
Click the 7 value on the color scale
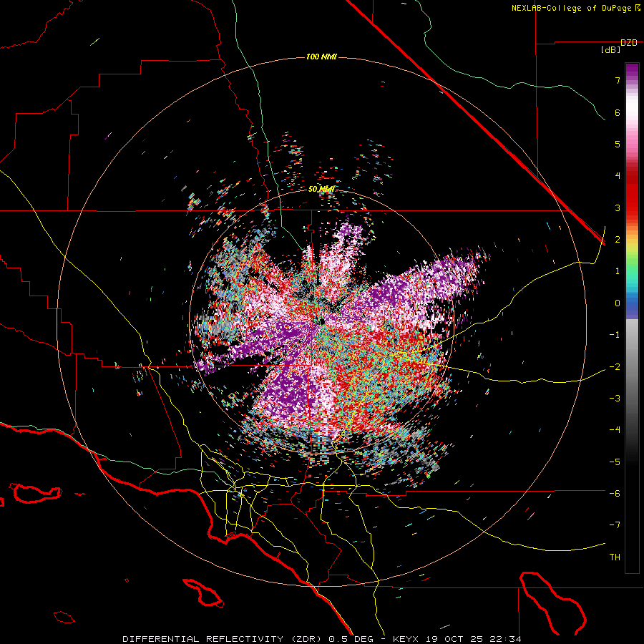pos(618,80)
